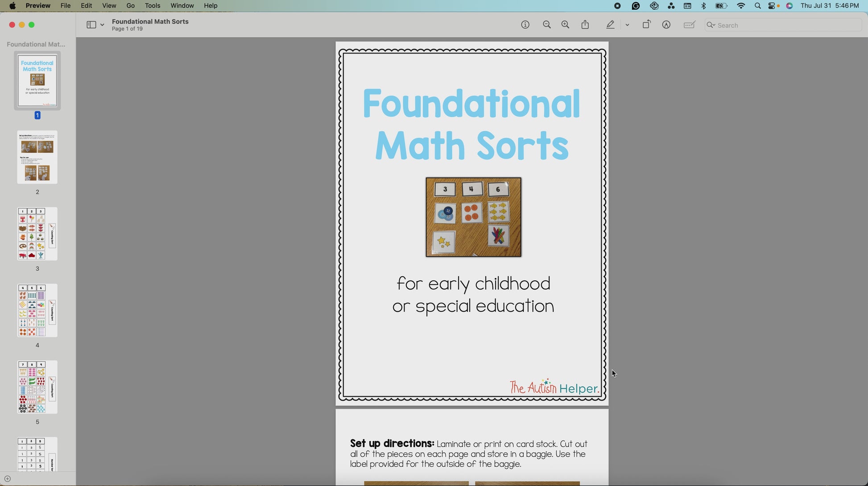Open the Go menu

click(130, 6)
